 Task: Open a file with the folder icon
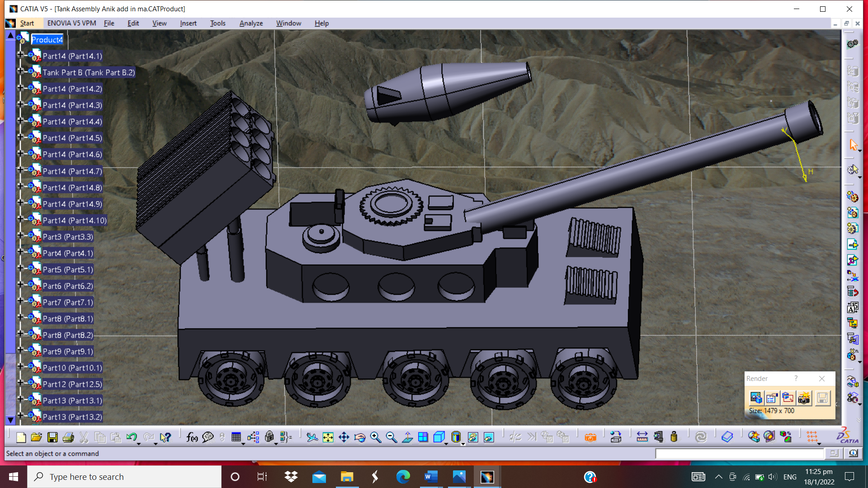(37, 437)
